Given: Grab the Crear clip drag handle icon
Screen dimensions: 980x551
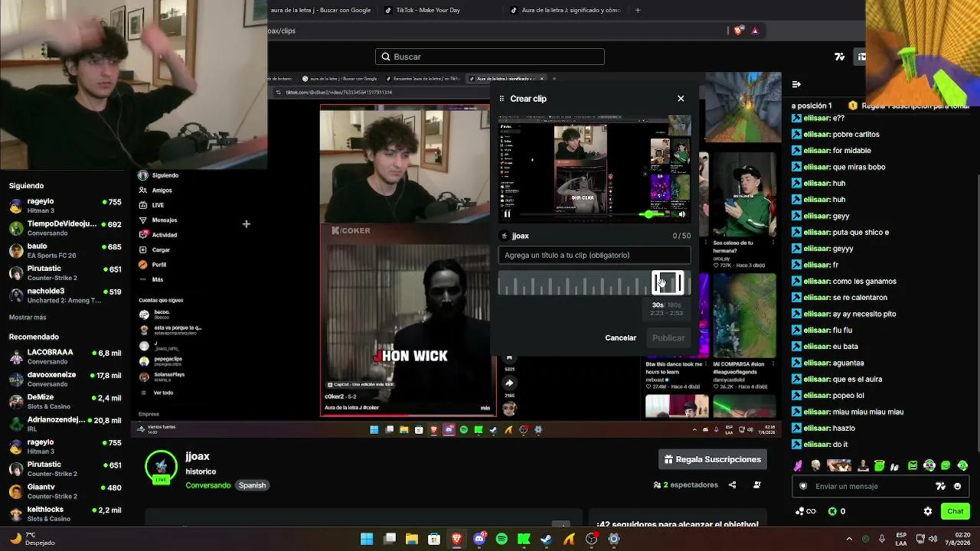Looking at the screenshot, I should coord(502,99).
